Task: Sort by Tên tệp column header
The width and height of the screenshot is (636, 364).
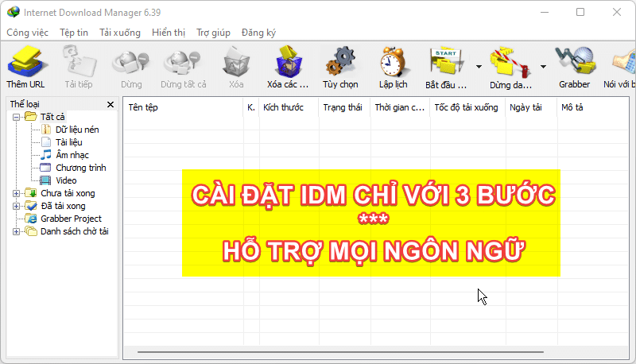Action: click(183, 107)
